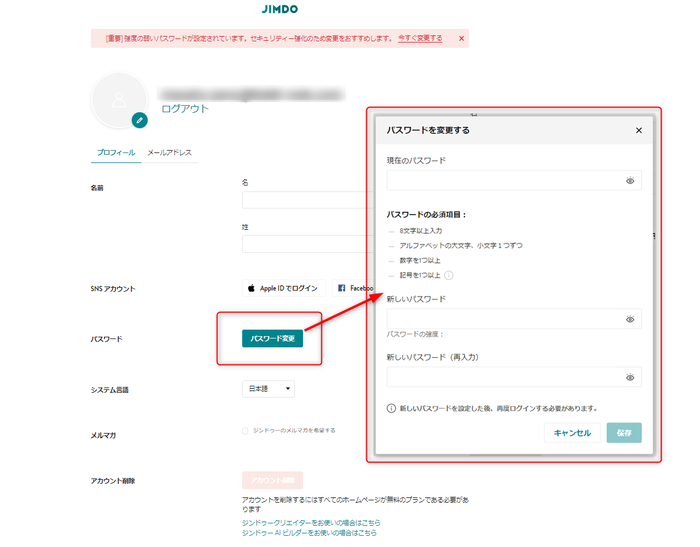The height and width of the screenshot is (547, 700).
Task: Switch to the プロフィール tab
Action: (116, 153)
